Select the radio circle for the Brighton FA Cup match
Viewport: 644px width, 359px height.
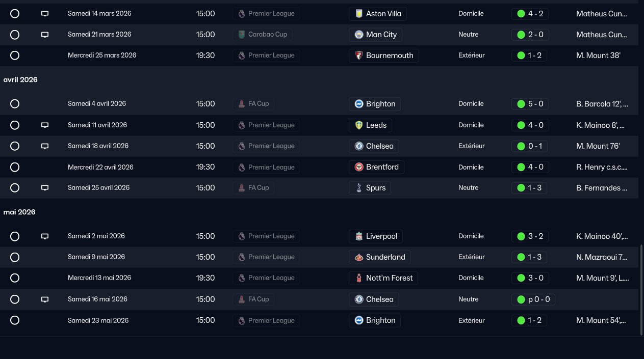15,104
